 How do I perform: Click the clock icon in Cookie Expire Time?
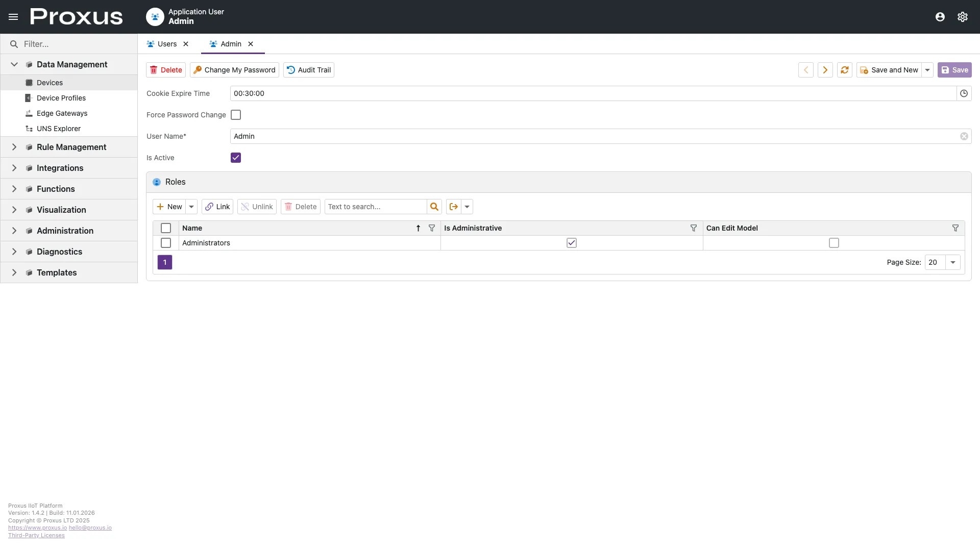tap(964, 93)
